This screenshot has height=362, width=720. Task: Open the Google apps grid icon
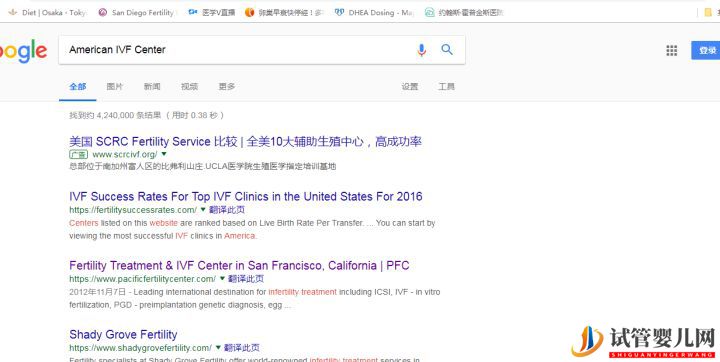click(671, 51)
